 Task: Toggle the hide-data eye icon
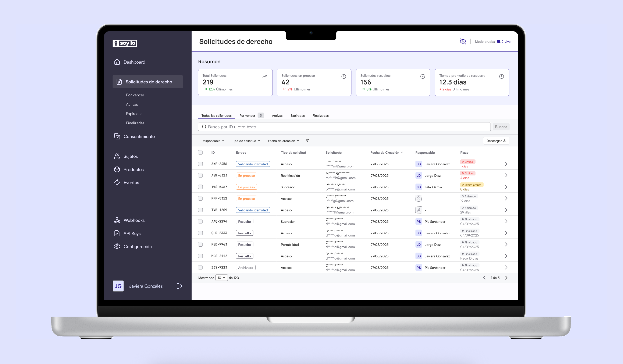click(463, 41)
